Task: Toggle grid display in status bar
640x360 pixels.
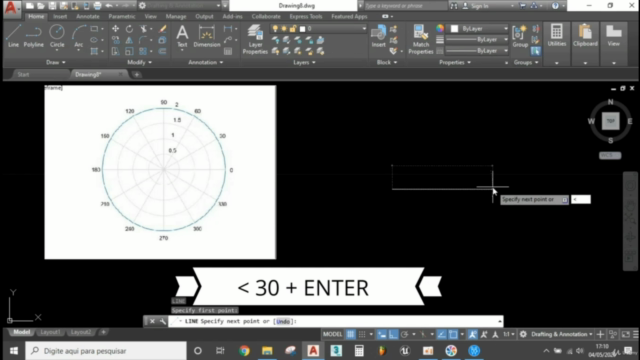Action: (x=350, y=334)
